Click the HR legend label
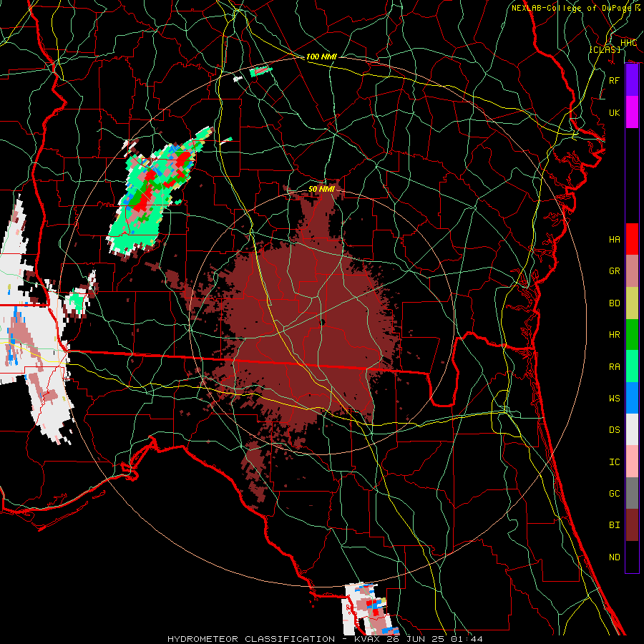 [614, 335]
